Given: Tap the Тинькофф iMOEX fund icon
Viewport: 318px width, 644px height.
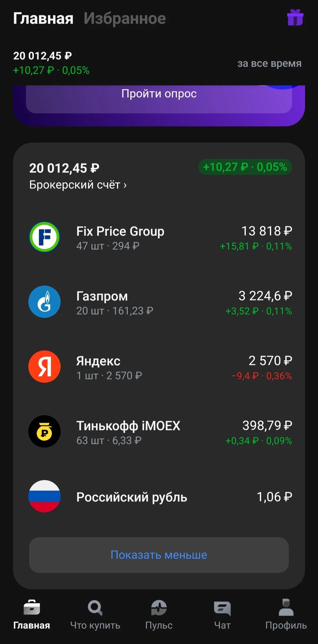Looking at the screenshot, I should pyautogui.click(x=44, y=431).
